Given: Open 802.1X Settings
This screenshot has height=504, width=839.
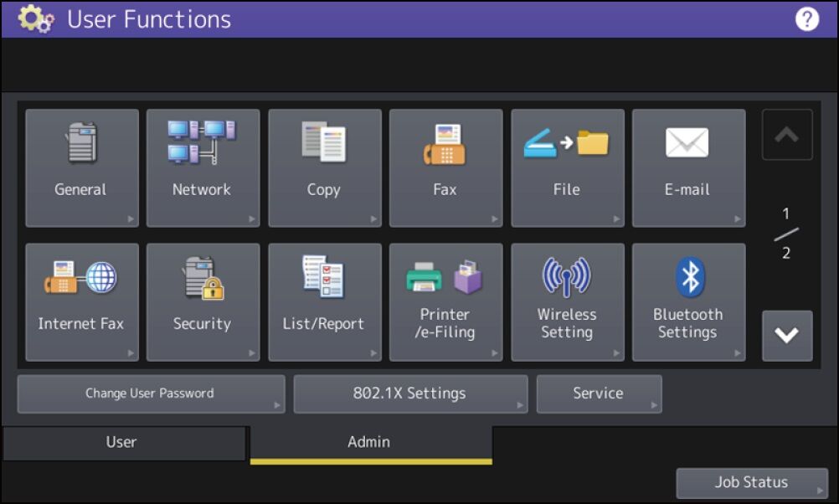Looking at the screenshot, I should [409, 393].
